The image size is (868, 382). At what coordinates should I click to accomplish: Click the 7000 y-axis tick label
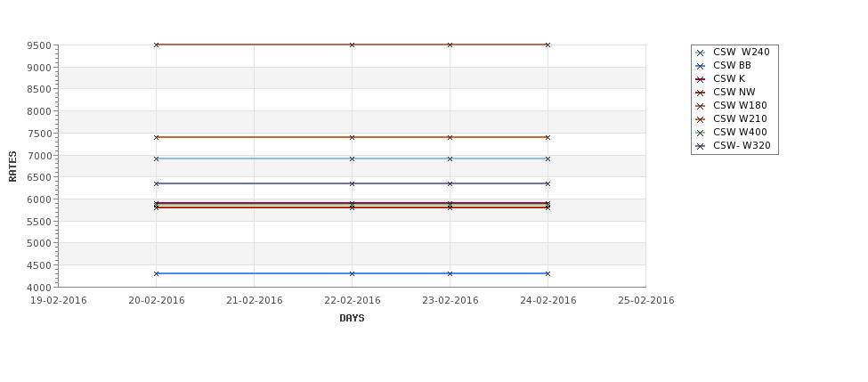click(x=38, y=156)
